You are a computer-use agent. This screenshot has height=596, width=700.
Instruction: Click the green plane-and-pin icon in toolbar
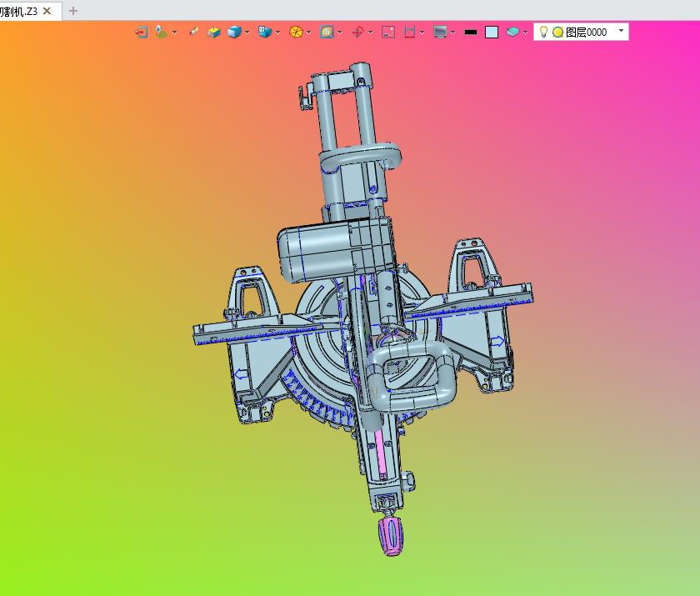[161, 33]
